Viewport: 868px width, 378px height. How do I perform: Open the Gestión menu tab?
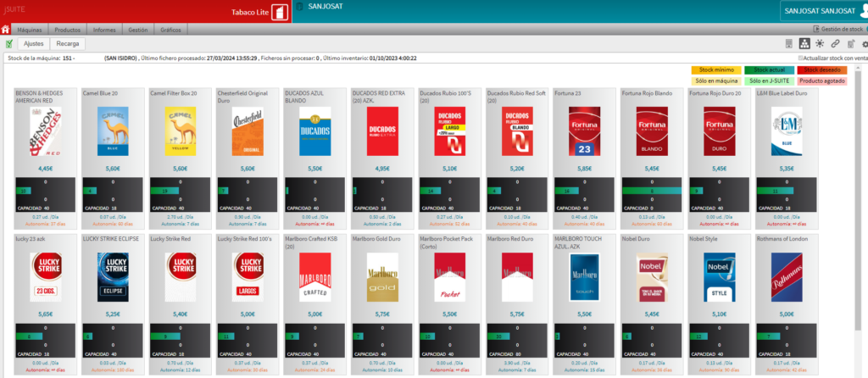[138, 30]
